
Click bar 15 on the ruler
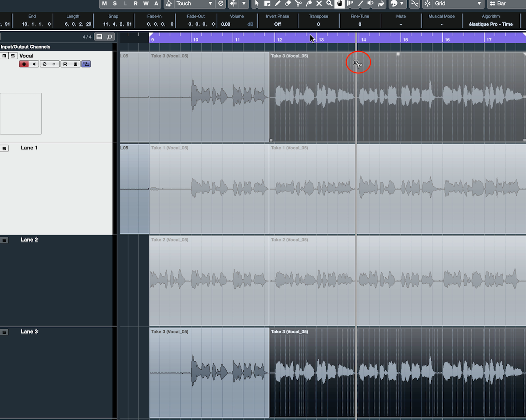[405, 39]
